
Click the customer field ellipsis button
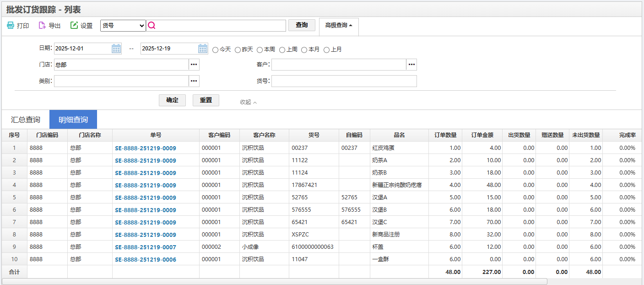411,65
